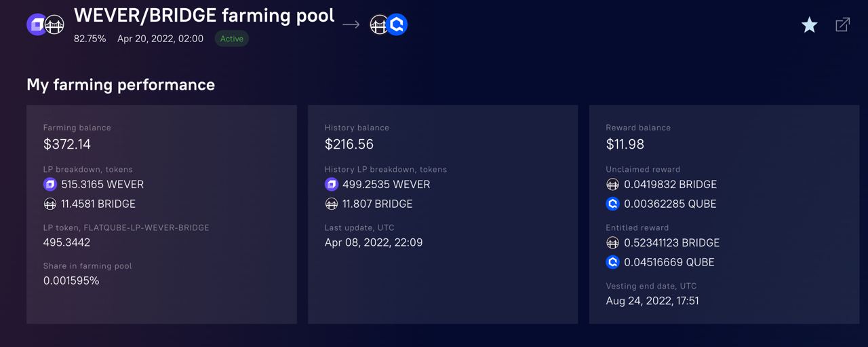Click BRIDGE icon by unclaimed 0.0419832 BRIDGE
Screen dimensions: 868x347
coord(612,184)
